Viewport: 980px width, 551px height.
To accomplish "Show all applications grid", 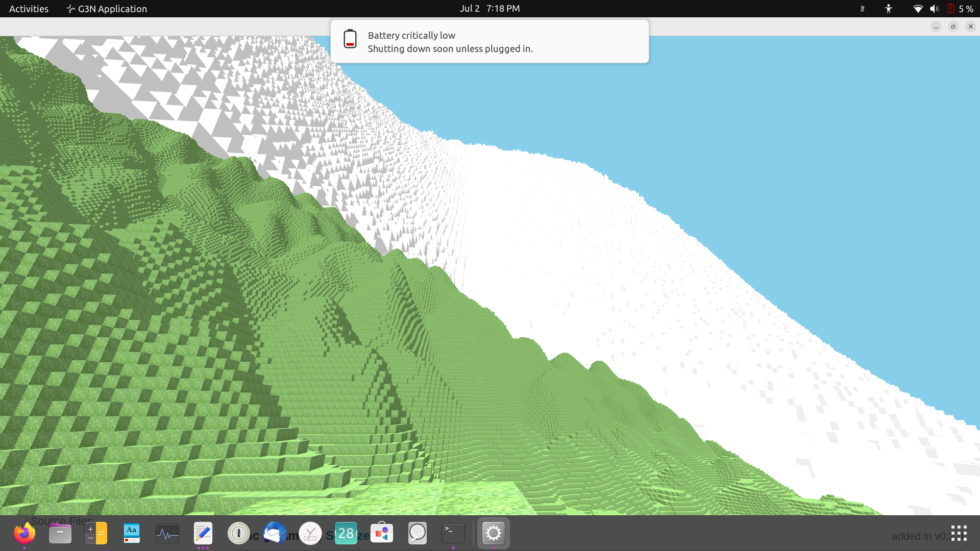I will (x=959, y=534).
